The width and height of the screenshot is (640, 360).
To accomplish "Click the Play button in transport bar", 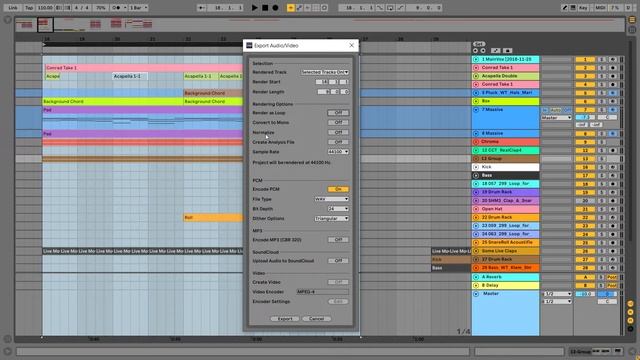I will [x=254, y=8].
